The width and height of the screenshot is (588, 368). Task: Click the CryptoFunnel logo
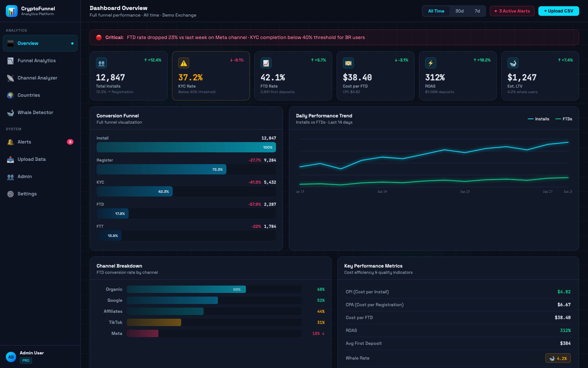(11, 11)
